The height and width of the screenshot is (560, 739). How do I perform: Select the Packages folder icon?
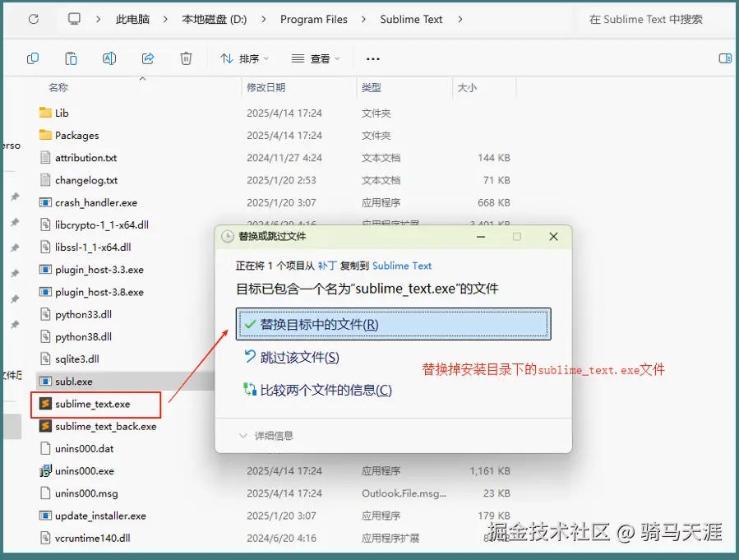click(45, 136)
